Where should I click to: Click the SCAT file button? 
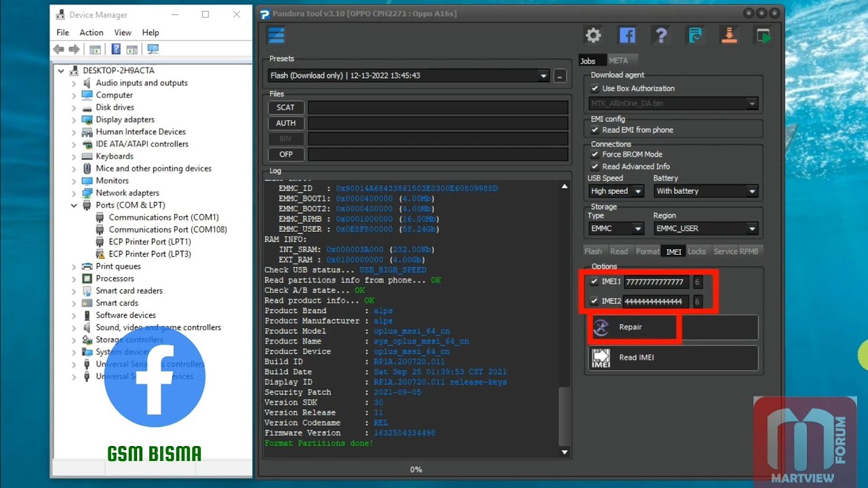285,107
